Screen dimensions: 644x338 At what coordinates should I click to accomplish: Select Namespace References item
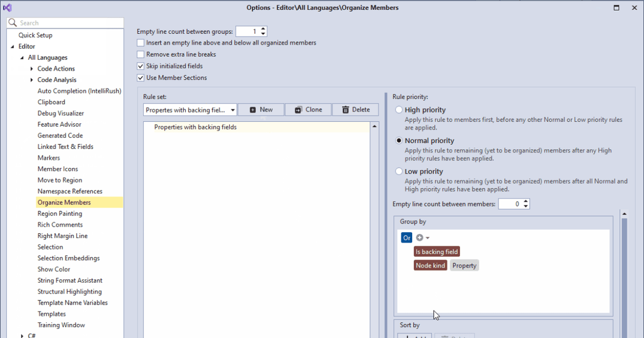pos(70,192)
